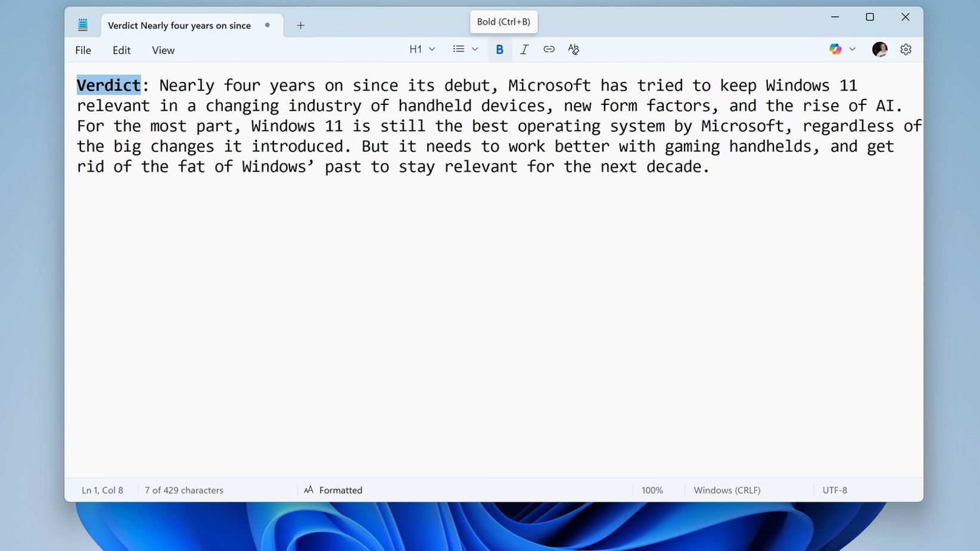Click the AA Formatted indicator in status bar
Viewport: 980px width, 551px height.
pyautogui.click(x=332, y=490)
